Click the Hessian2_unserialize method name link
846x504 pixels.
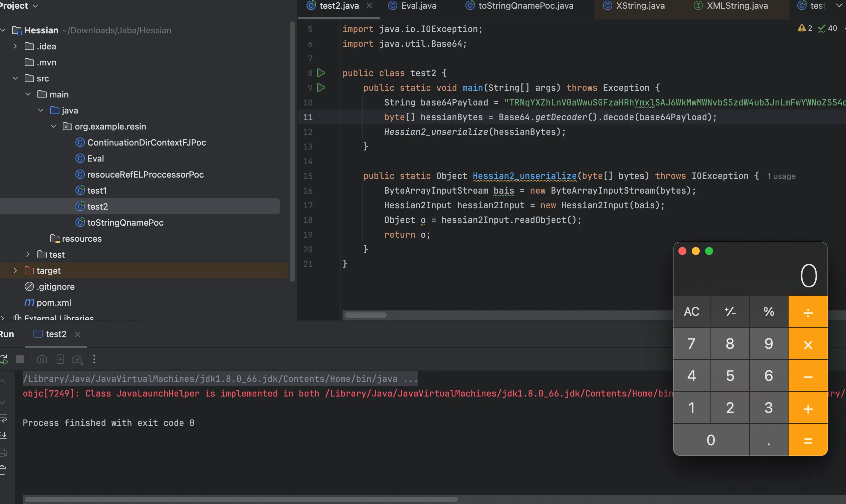point(524,176)
